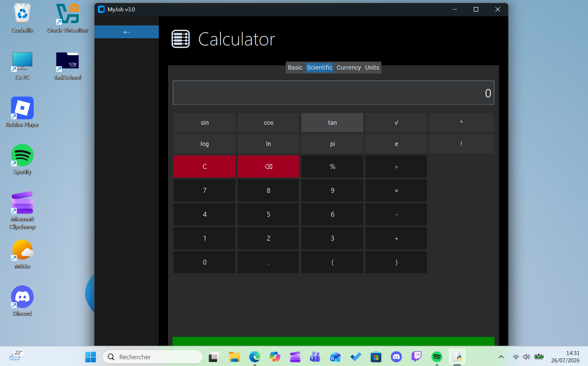Viewport: 588px width, 366px height.
Task: Open the TaskSchool desktop shortcut
Action: pyautogui.click(x=67, y=65)
